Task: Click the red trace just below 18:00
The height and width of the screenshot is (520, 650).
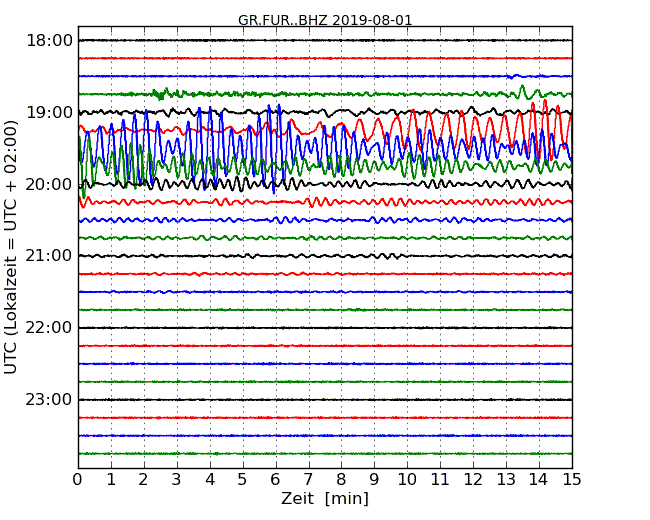Action: click(325, 58)
